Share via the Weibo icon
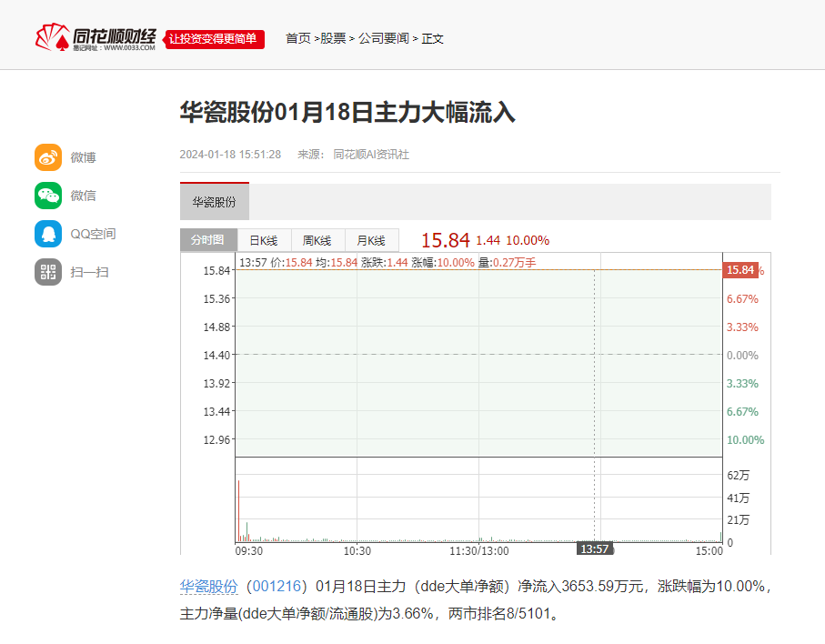This screenshot has width=825, height=644. click(48, 157)
